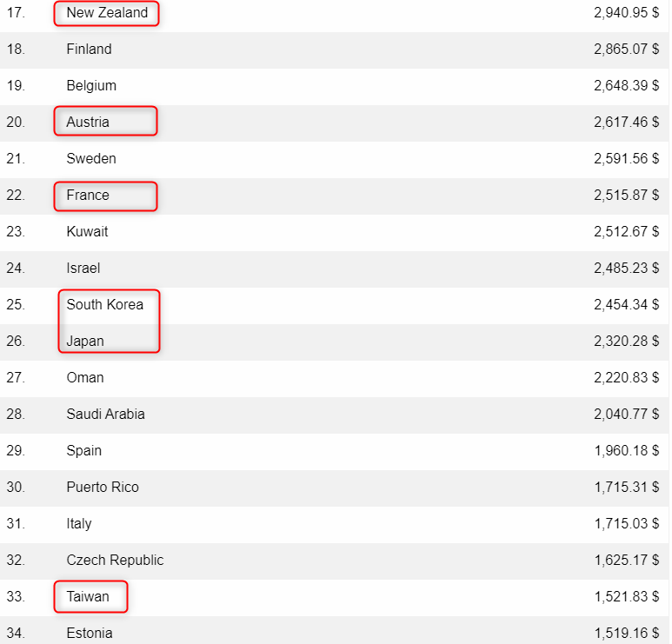Click the New Zealand country name
Viewport: 672px width, 644px height.
(107, 13)
